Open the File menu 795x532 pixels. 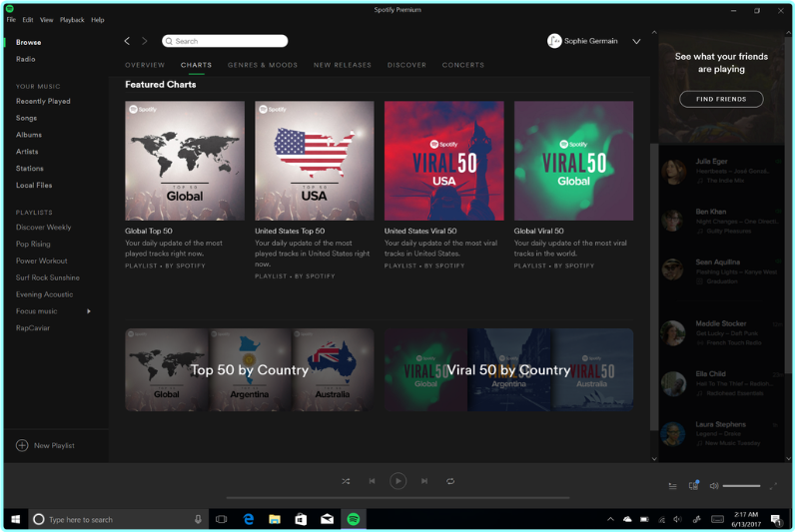click(x=11, y=20)
